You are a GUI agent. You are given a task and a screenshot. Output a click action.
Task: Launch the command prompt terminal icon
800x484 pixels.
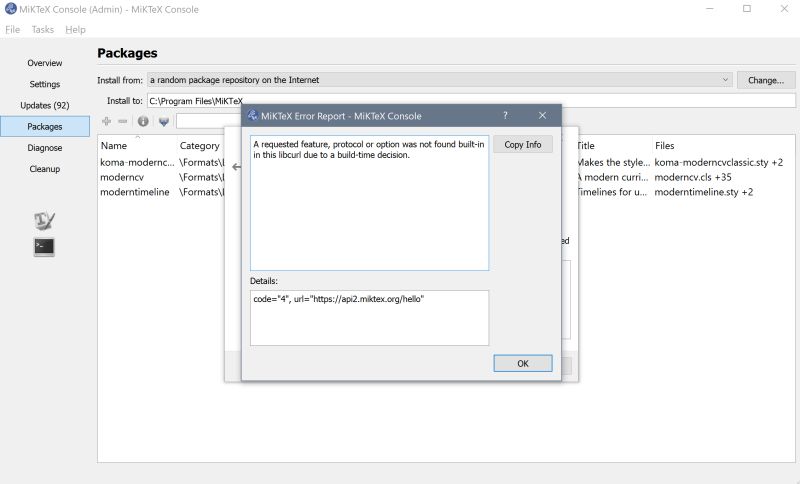coord(44,247)
